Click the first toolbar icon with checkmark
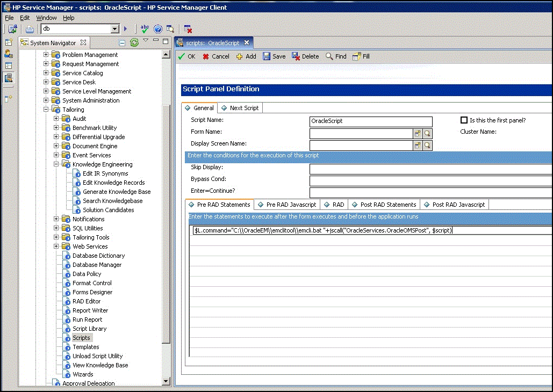The width and height of the screenshot is (553, 392). 13,29
